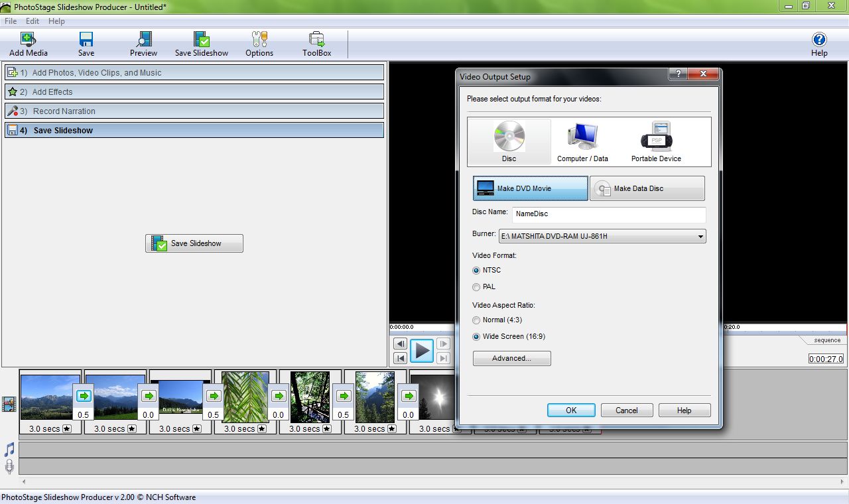The image size is (849, 504).
Task: Select the Disc output format icon
Action: tap(509, 141)
